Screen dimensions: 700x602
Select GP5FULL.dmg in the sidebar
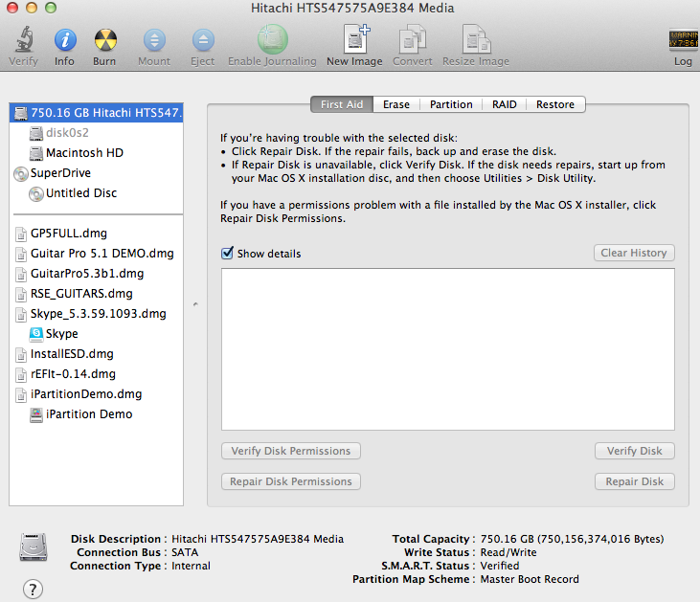click(x=96, y=233)
